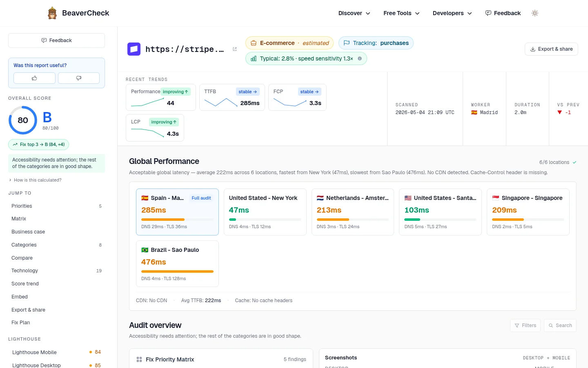588x368 pixels.
Task: Open the LCP trend card
Action: 155,128
